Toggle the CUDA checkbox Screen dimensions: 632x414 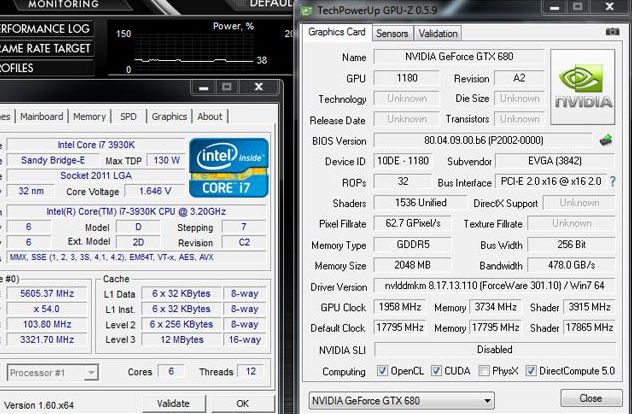[x=436, y=370]
